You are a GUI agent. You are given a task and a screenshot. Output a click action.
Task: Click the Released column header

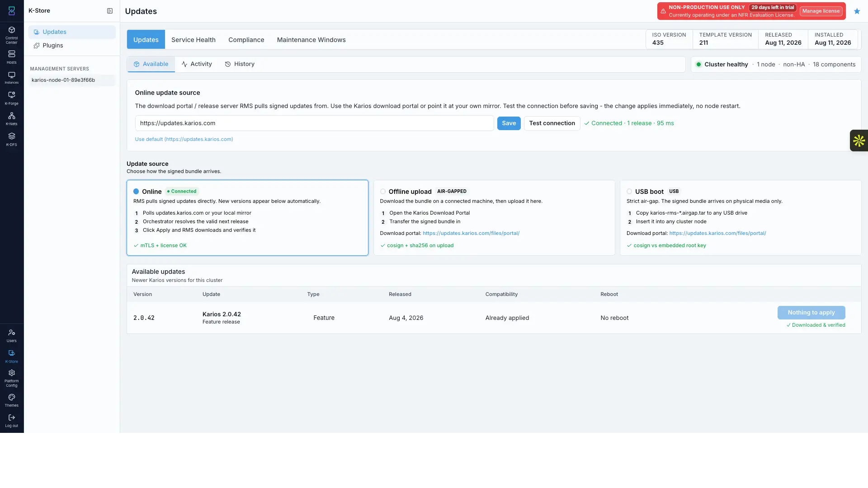tap(400, 295)
